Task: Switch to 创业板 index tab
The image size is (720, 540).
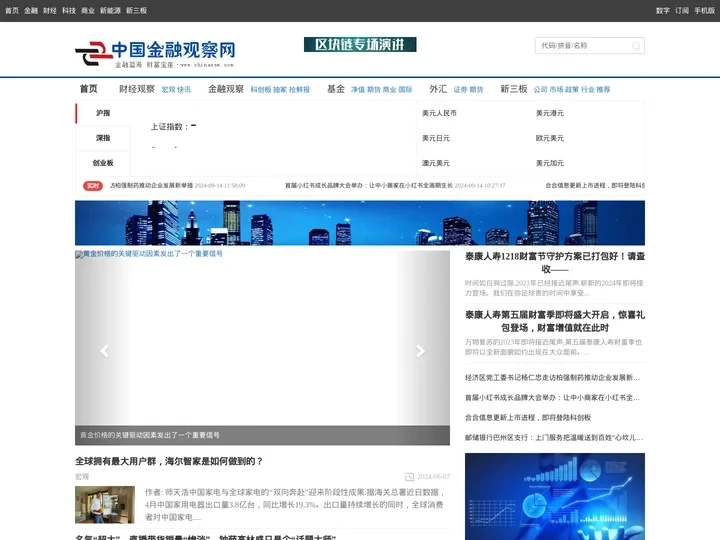Action: pos(103,163)
